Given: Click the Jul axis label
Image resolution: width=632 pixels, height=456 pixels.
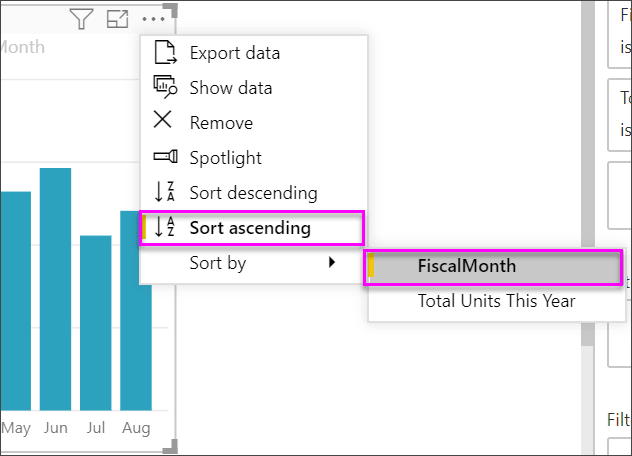Looking at the screenshot, I should 96,428.
